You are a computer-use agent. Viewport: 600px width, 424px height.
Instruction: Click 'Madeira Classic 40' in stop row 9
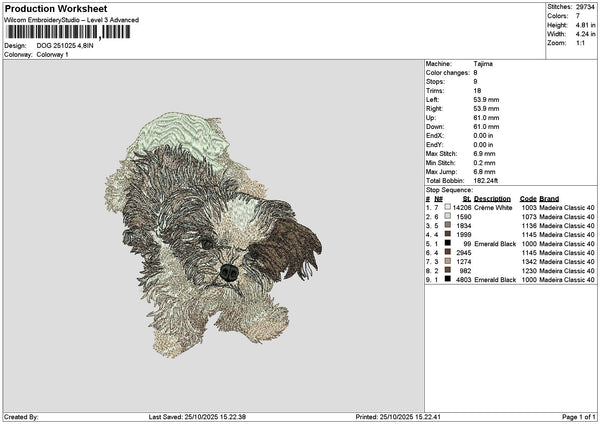pyautogui.click(x=567, y=280)
